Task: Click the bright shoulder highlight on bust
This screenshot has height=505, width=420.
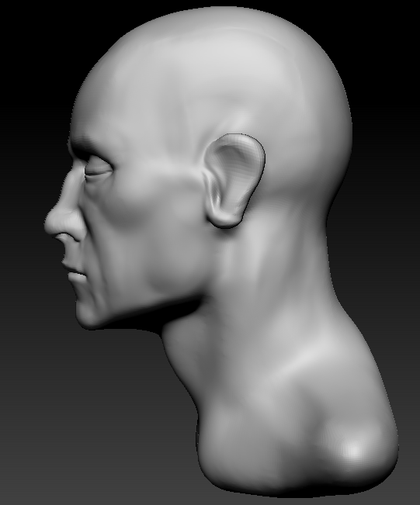Action: tap(353, 449)
